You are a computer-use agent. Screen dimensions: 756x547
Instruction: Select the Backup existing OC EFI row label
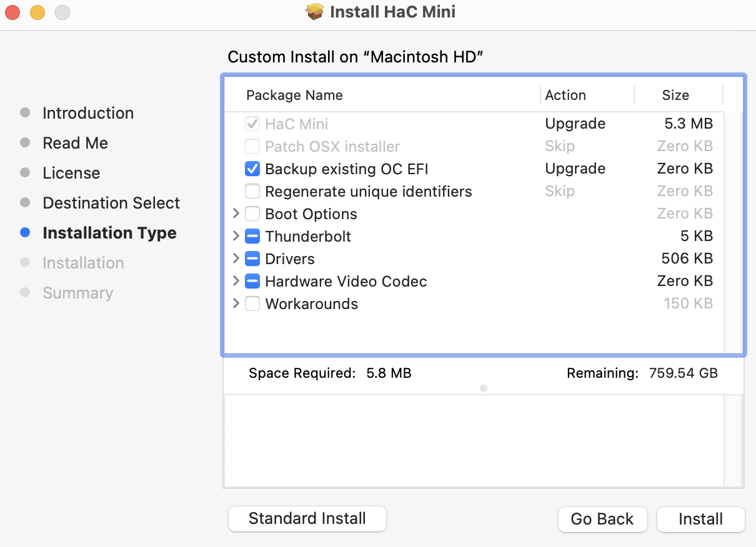pyautogui.click(x=347, y=169)
